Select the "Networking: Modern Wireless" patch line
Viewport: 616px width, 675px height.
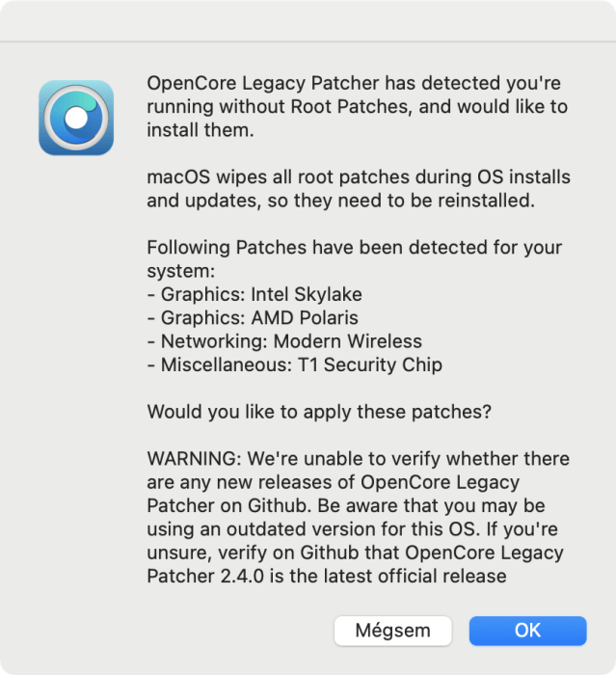284,341
